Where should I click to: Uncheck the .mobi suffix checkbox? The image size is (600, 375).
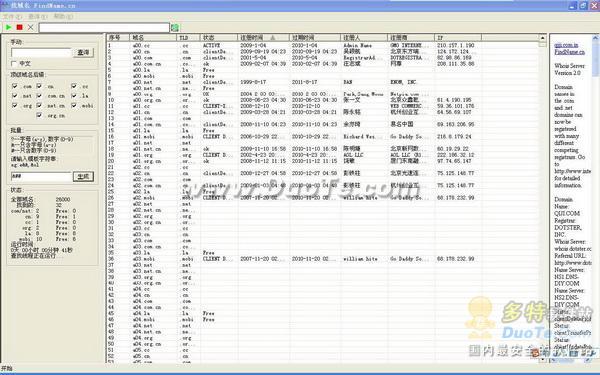coord(74,105)
